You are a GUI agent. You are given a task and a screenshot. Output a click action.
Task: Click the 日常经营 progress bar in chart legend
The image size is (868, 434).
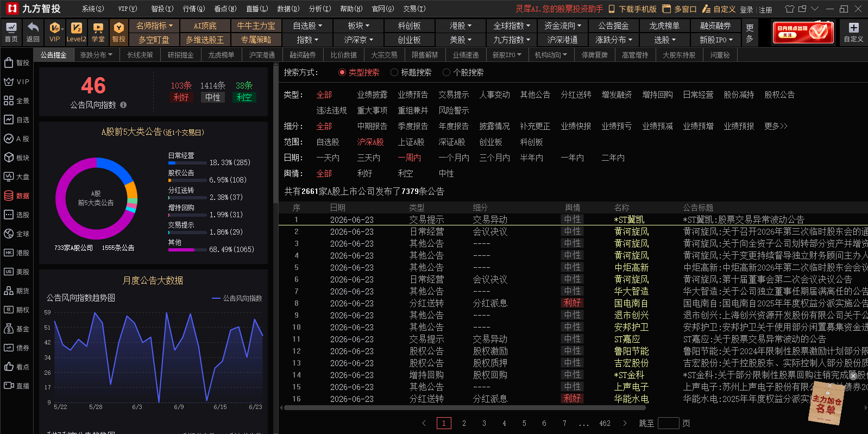point(187,162)
